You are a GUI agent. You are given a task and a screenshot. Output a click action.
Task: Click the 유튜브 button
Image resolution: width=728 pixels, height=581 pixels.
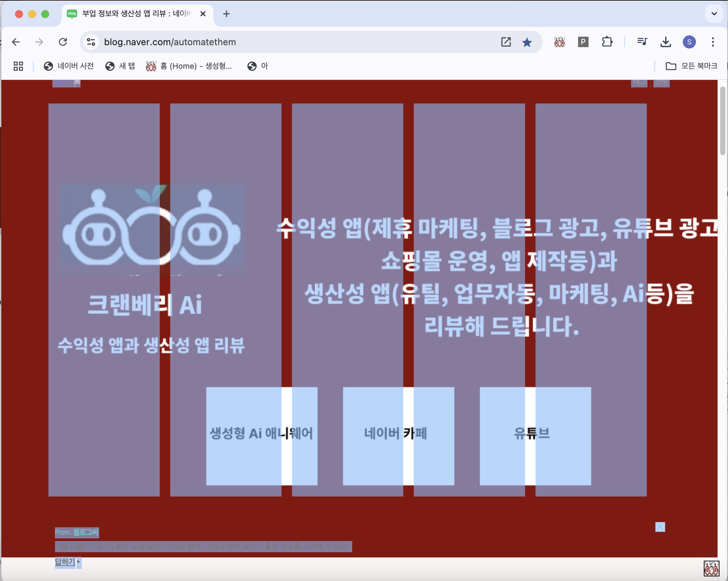pos(535,436)
